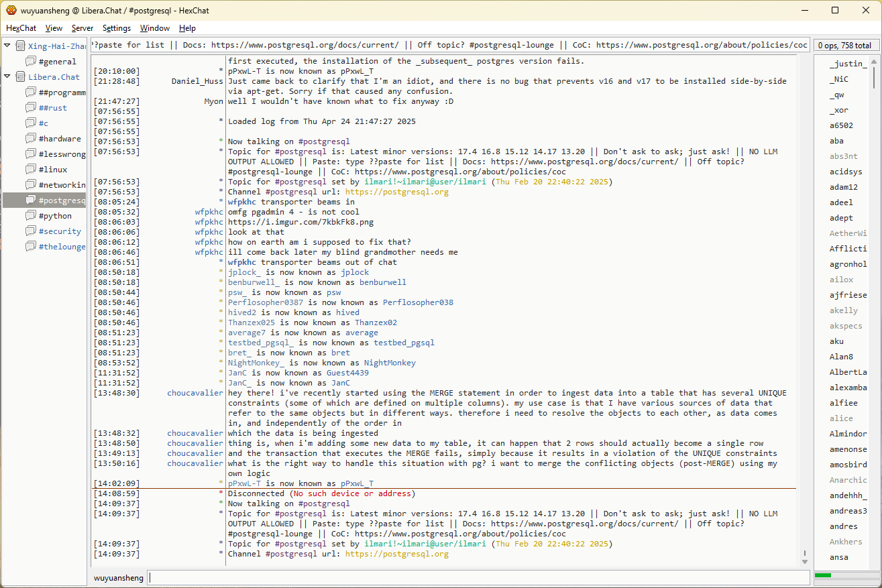Image resolution: width=882 pixels, height=588 pixels.
Task: Open the Server menu
Action: [x=82, y=28]
